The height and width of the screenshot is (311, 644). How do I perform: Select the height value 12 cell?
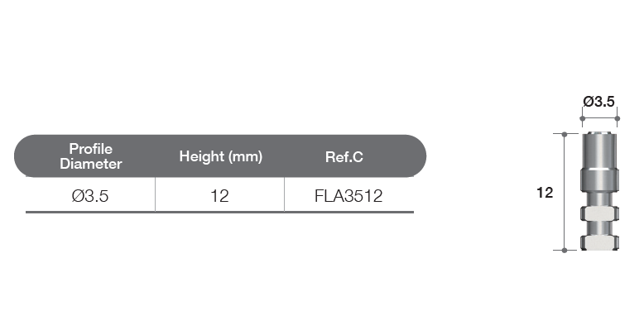219,196
